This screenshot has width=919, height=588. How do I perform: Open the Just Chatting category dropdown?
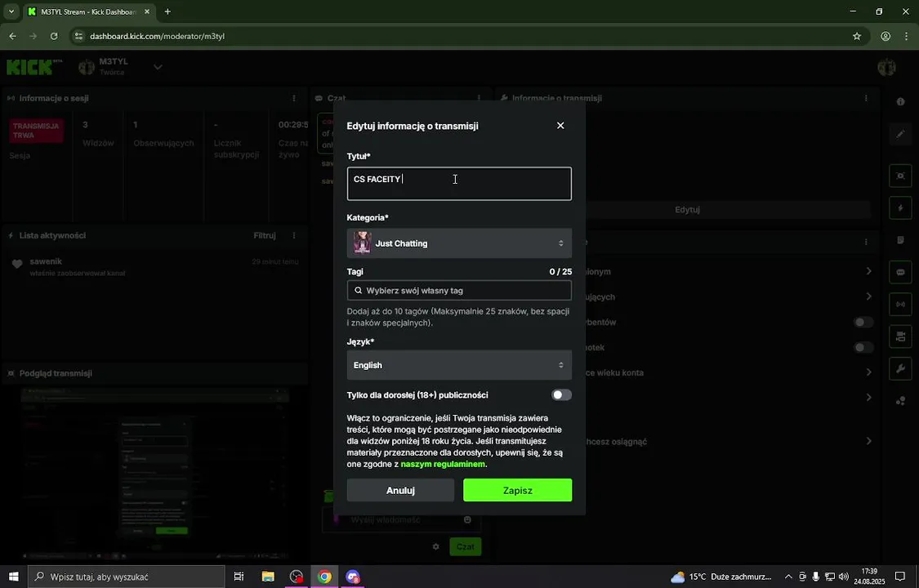459,243
